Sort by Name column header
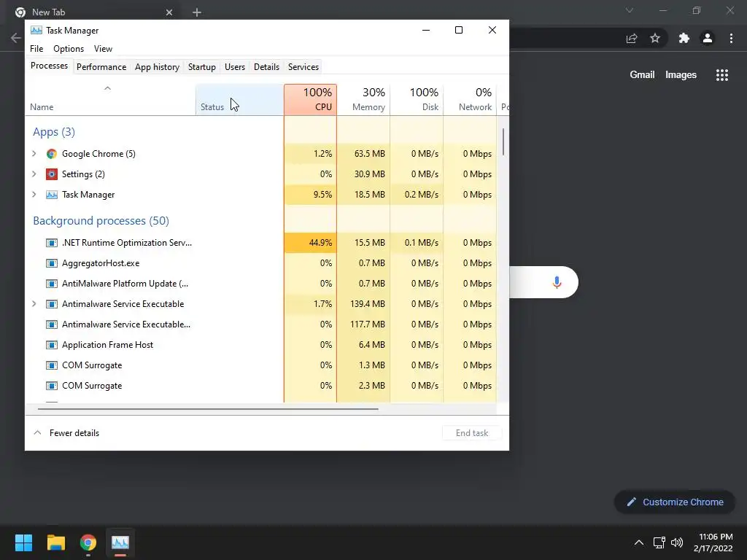Viewport: 747px width, 560px height. click(111, 100)
